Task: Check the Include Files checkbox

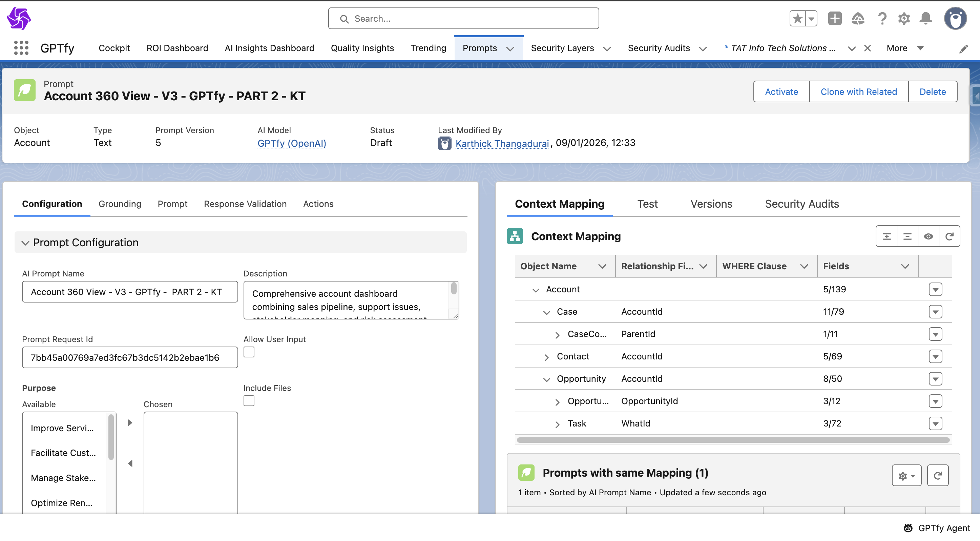Action: 249,401
